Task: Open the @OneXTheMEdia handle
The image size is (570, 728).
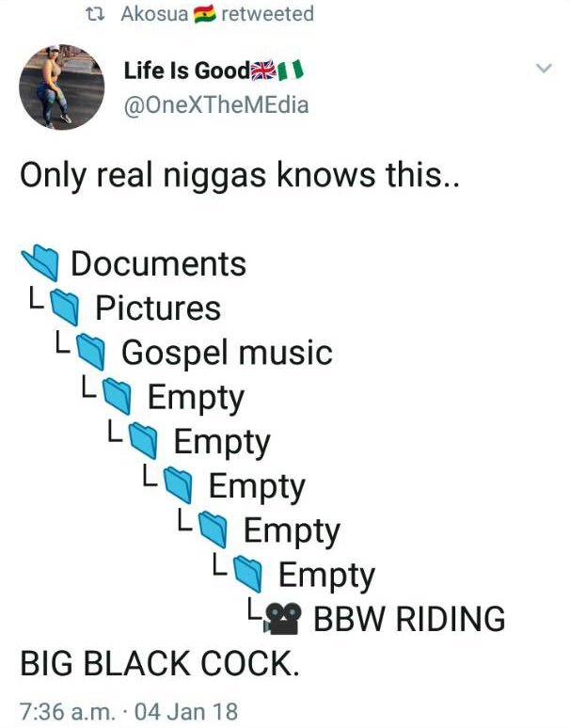Action: [216, 104]
